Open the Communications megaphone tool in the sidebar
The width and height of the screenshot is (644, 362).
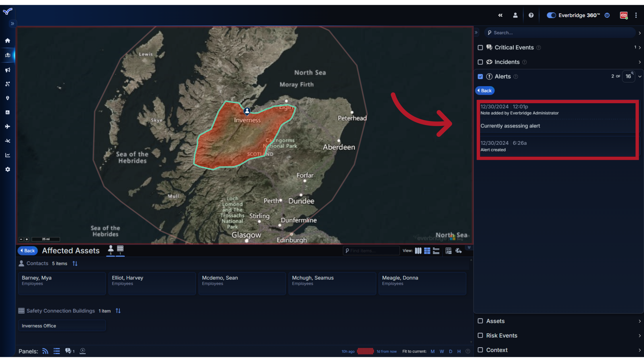point(7,70)
